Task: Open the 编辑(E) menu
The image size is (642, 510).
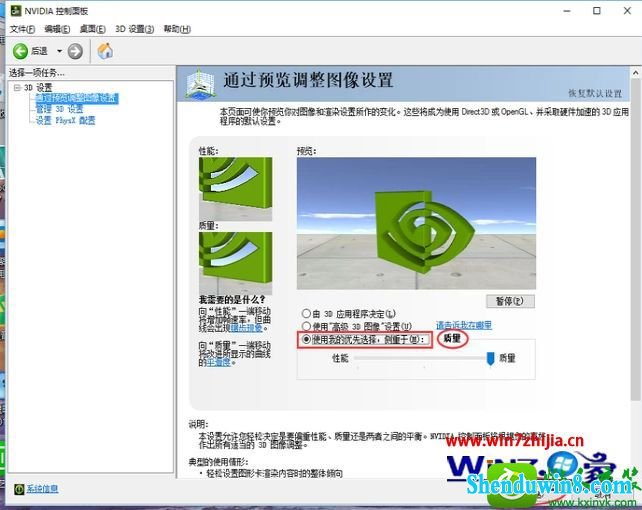Action: pos(57,29)
